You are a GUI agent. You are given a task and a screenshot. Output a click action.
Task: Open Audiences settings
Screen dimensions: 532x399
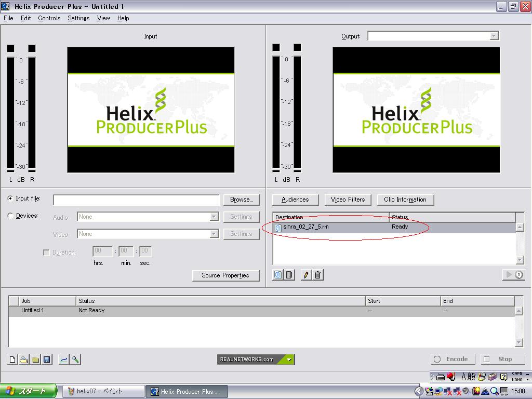(x=295, y=199)
